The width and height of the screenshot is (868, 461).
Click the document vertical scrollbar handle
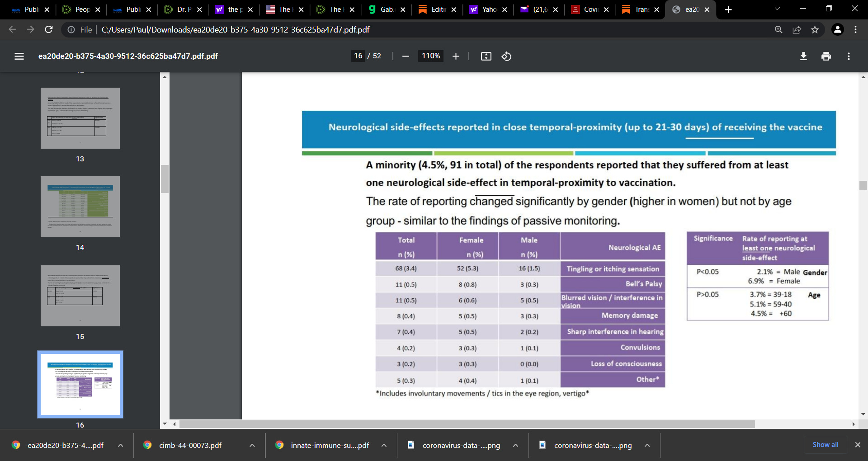coord(863,185)
